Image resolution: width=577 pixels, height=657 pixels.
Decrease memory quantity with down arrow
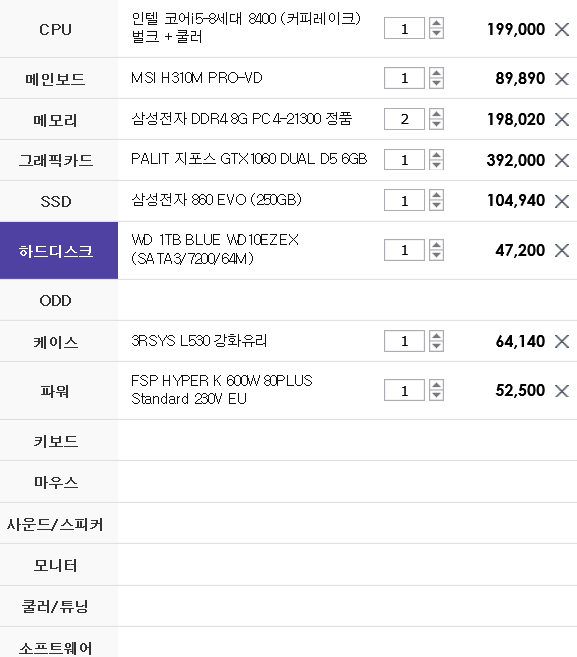(436, 124)
